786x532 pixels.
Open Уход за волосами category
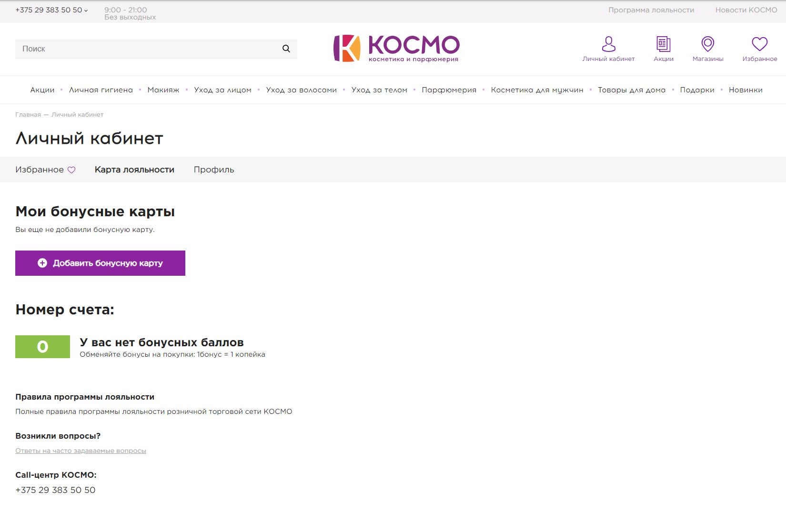pos(301,90)
